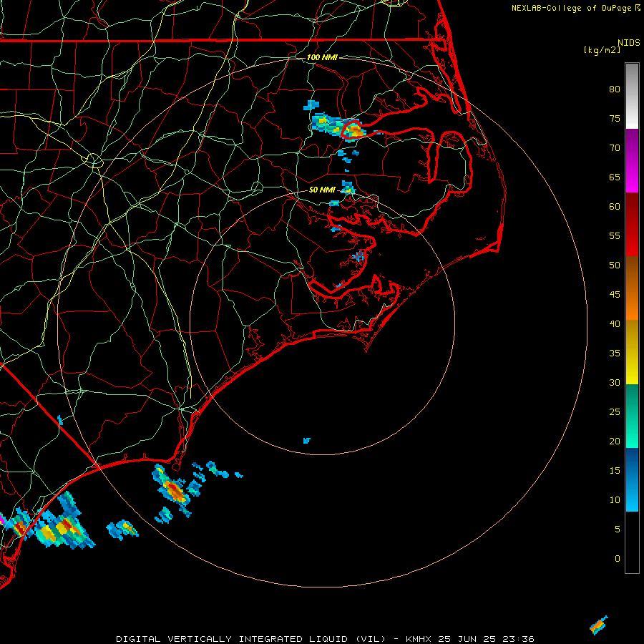Click the small storm cell icon in bottom-right corner
The height and width of the screenshot is (644, 644).
[599, 625]
